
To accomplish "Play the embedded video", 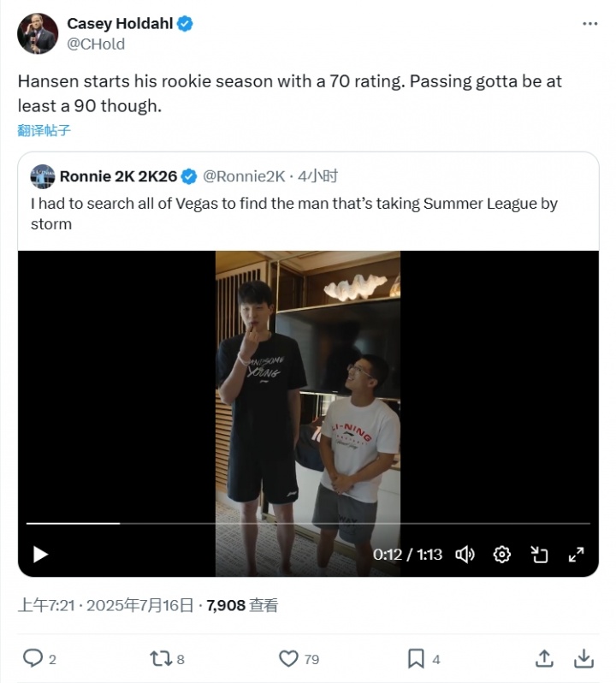I will tap(40, 554).
